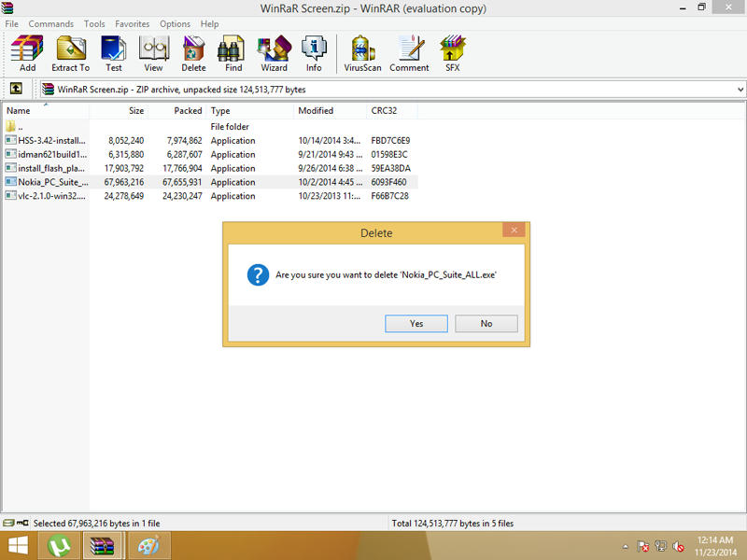Click the parent folder '..' icon

coord(10,126)
